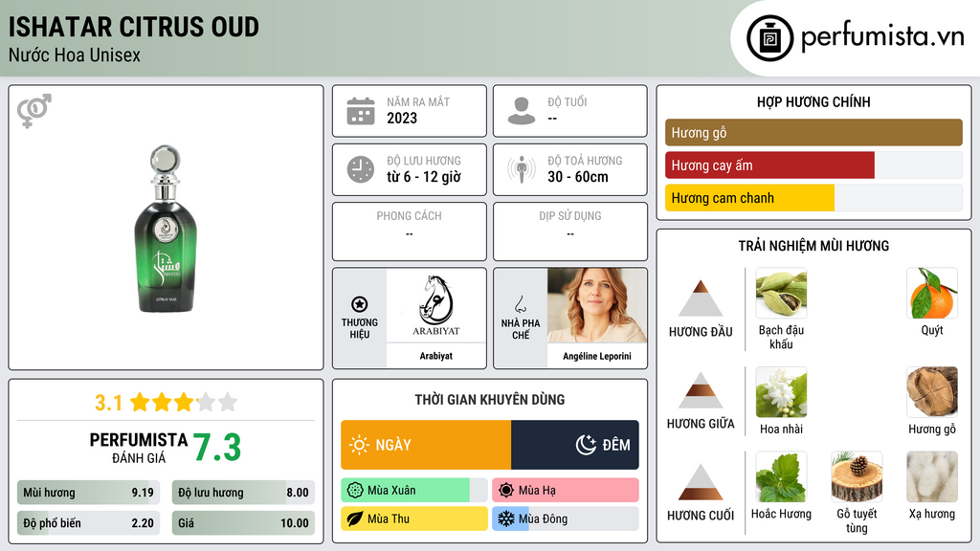Screen dimensions: 980x551
Task: Click the Arabiyat brand name label
Action: 436,356
